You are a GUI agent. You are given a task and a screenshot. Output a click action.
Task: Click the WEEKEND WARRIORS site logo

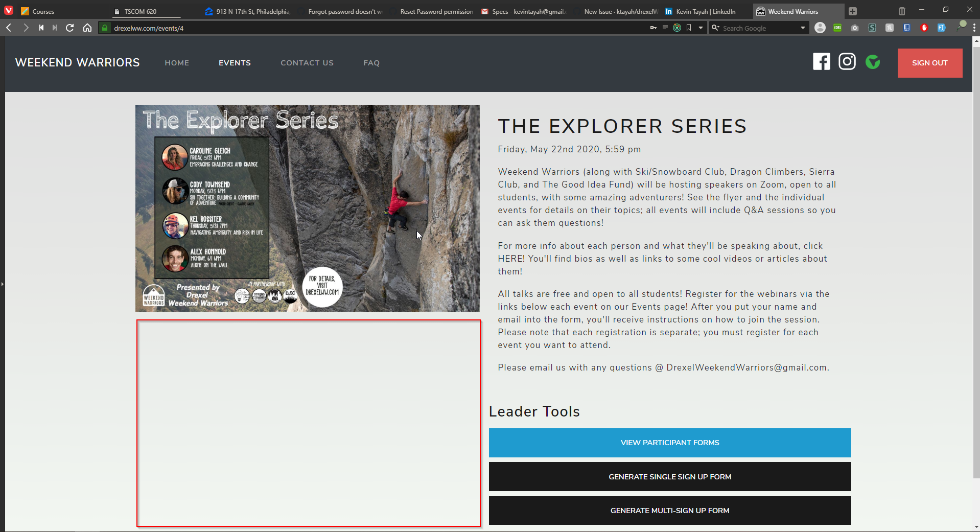[x=78, y=62]
